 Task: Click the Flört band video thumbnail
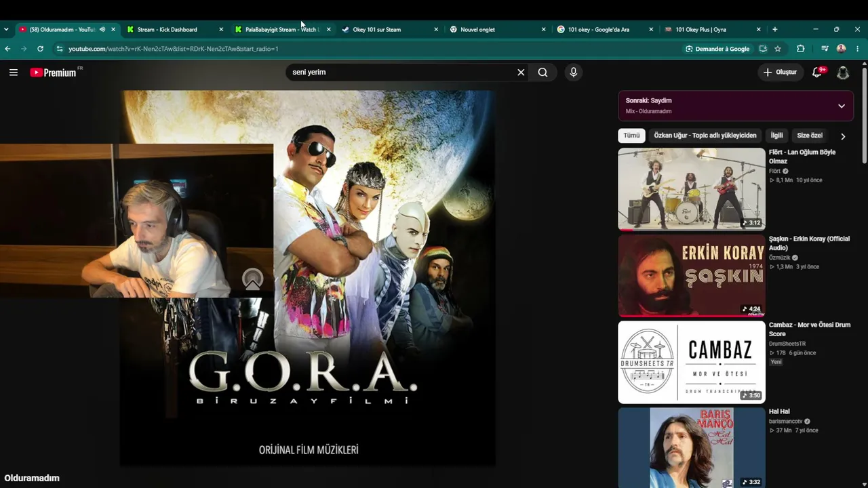tap(692, 189)
